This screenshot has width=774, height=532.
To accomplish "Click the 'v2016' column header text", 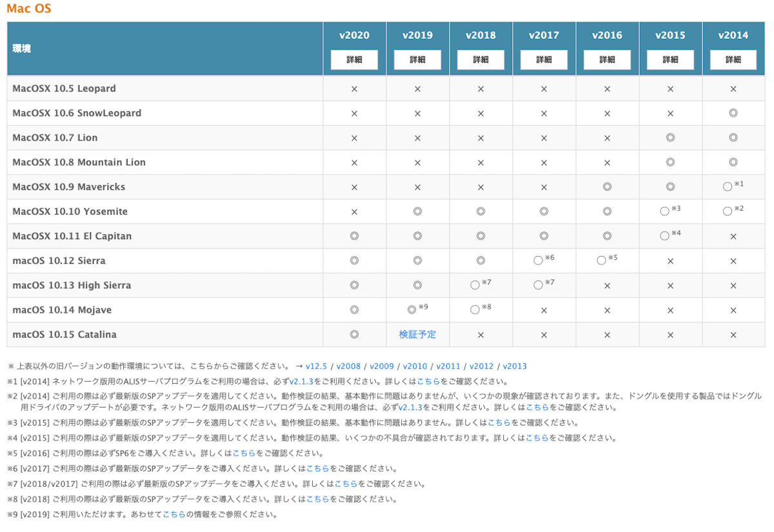I will point(607,35).
